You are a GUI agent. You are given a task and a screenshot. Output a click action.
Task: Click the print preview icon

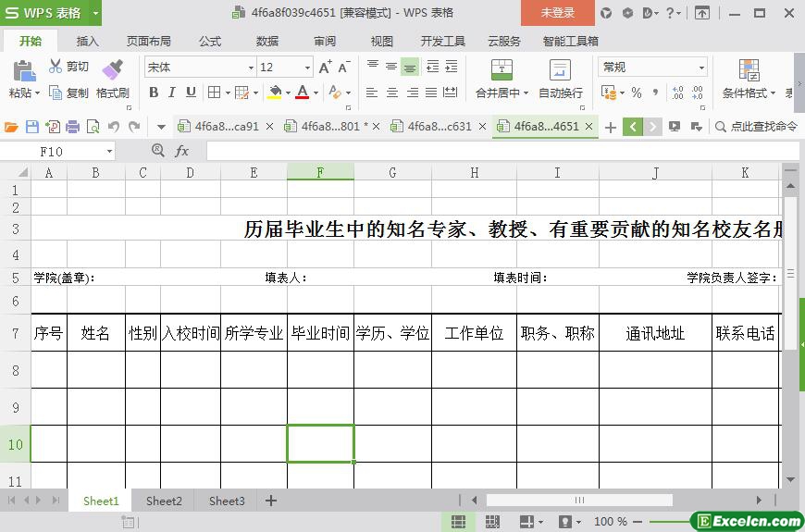93,127
